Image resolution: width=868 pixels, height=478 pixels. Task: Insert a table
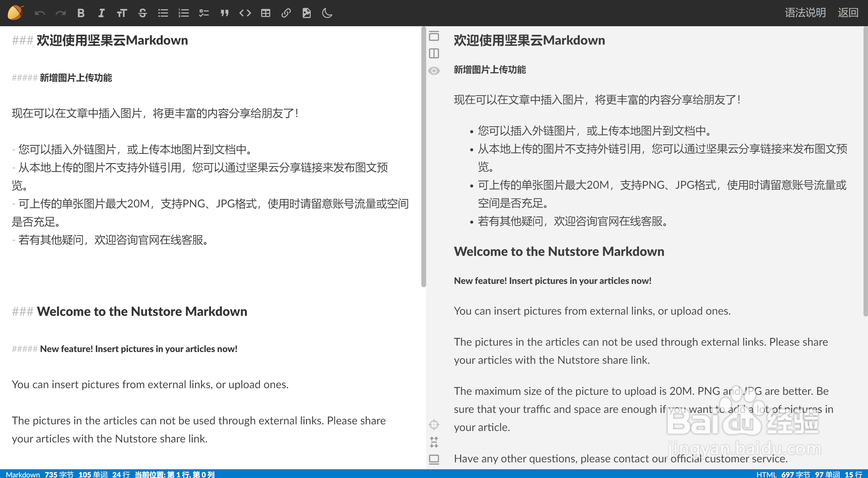[x=265, y=13]
